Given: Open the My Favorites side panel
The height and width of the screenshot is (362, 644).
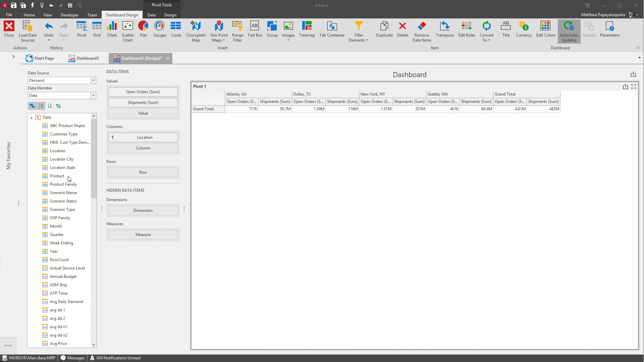Looking at the screenshot, I should pos(9,156).
